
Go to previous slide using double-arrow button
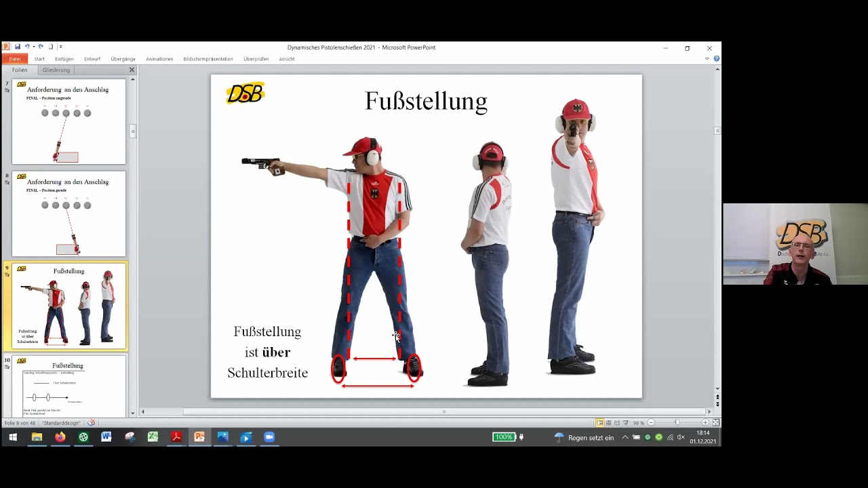[717, 397]
